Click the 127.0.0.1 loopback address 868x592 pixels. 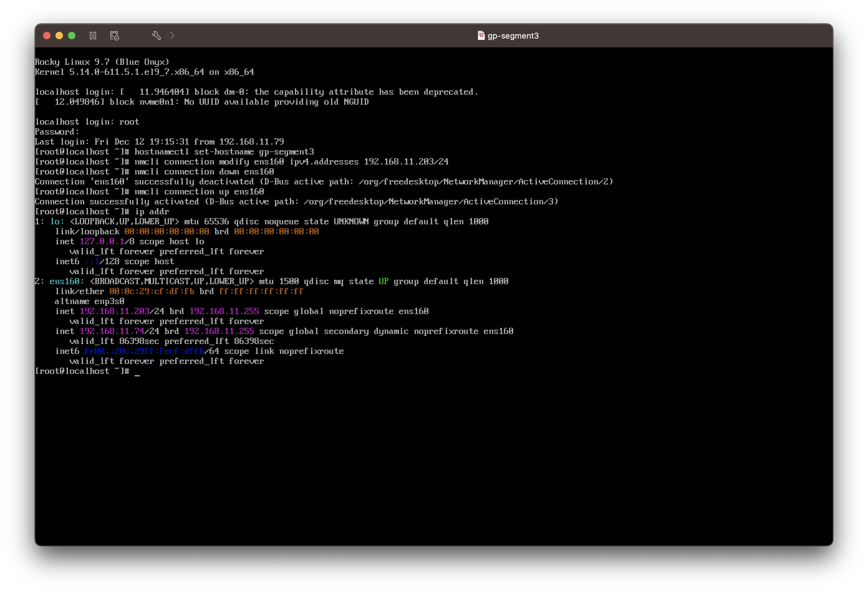[102, 241]
